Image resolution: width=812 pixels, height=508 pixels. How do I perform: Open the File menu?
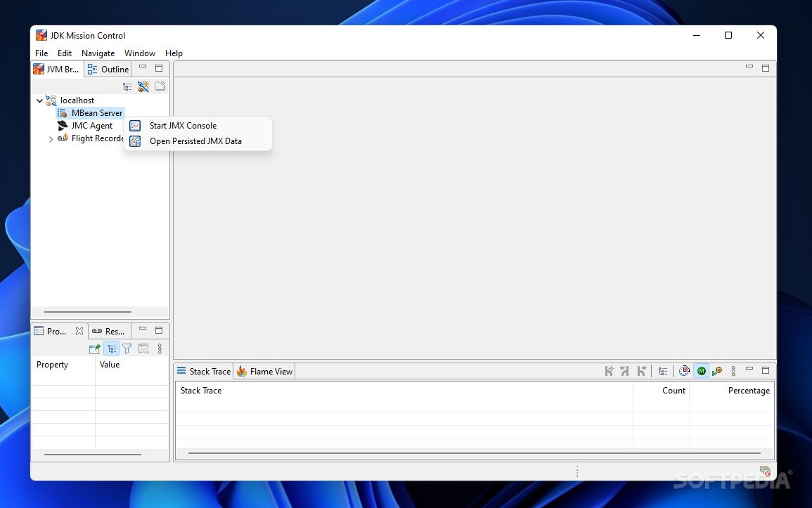coord(41,53)
